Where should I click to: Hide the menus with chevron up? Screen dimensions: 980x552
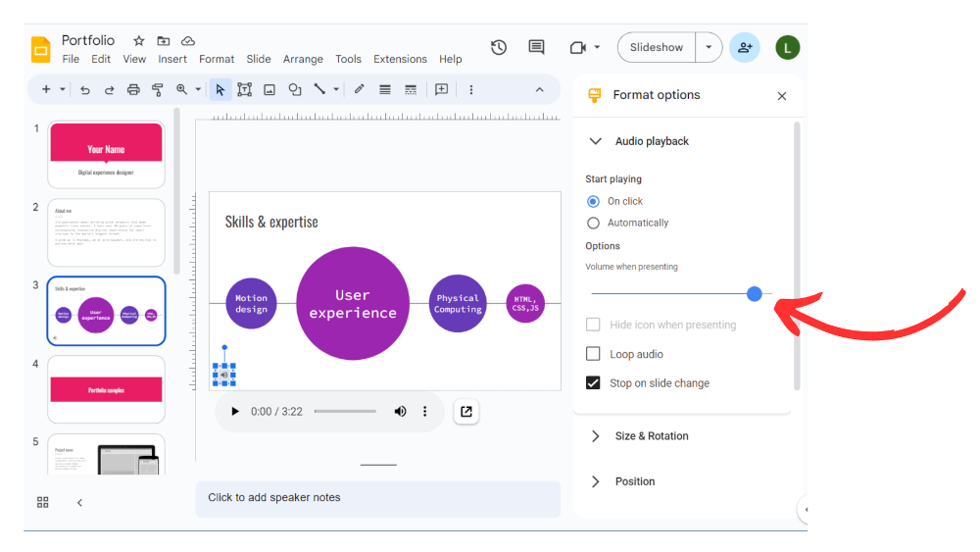[539, 90]
